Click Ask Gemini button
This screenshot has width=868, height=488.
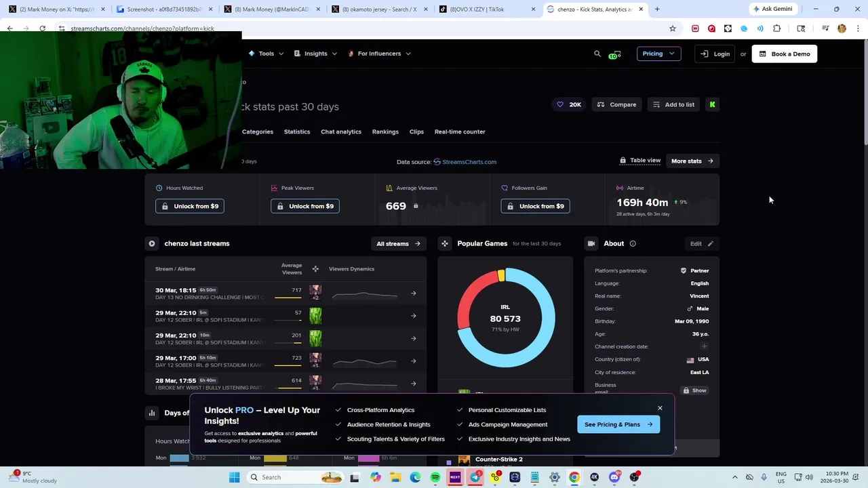click(x=772, y=9)
